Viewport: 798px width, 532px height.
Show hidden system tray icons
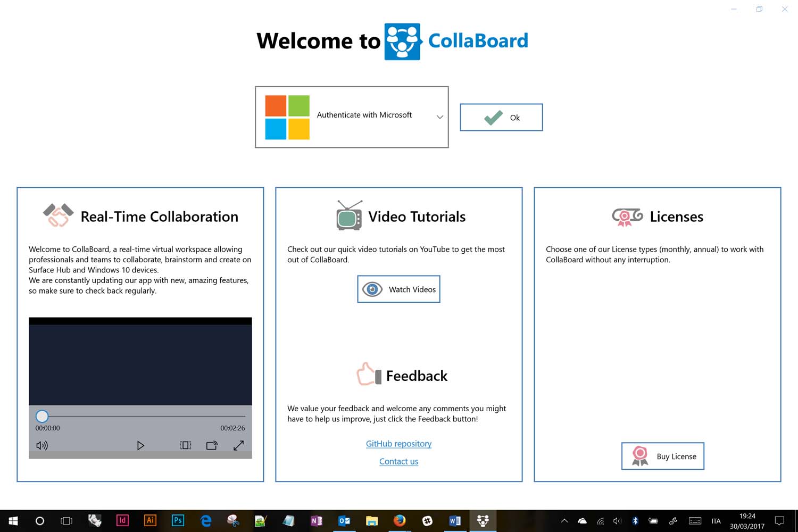pyautogui.click(x=564, y=521)
